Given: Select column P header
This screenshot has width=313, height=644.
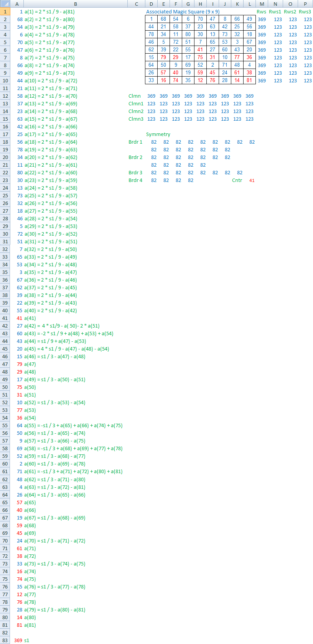Looking at the screenshot, I should pos(305,4).
